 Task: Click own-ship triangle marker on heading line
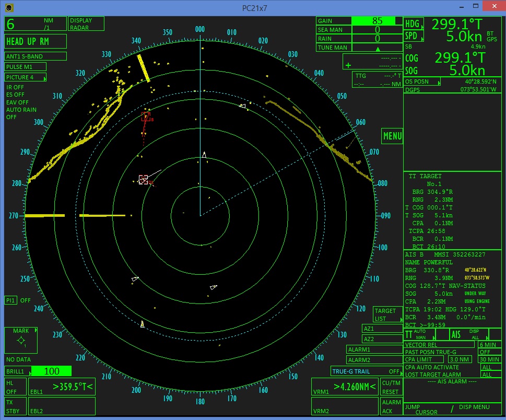coord(204,155)
